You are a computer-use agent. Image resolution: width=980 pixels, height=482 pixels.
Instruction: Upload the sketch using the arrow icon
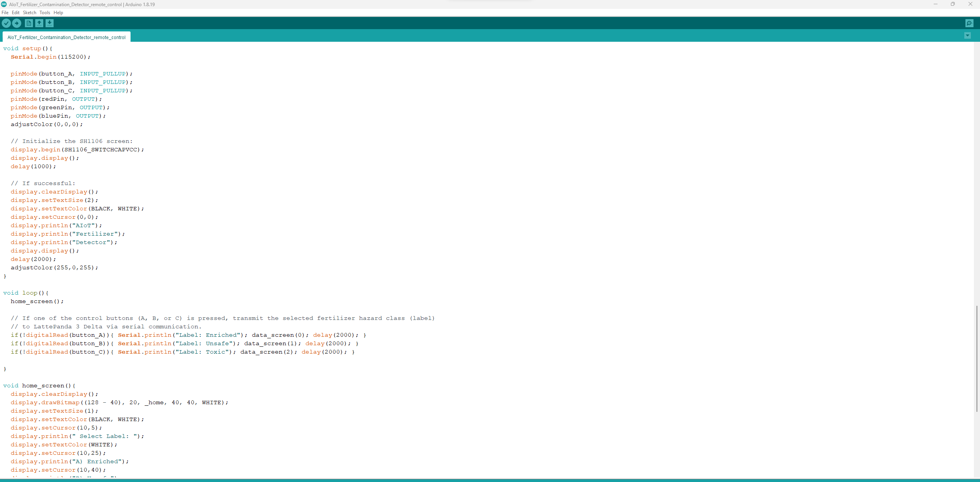pos(17,23)
